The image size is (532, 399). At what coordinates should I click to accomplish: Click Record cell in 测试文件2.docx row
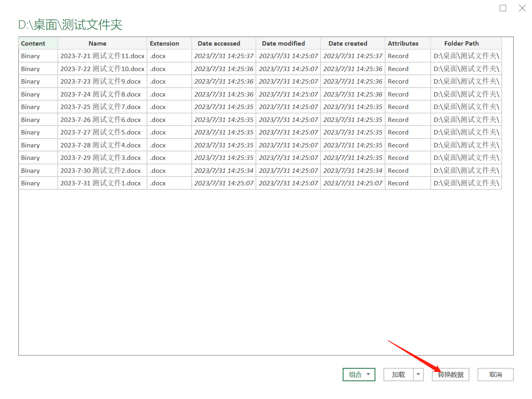[408, 170]
